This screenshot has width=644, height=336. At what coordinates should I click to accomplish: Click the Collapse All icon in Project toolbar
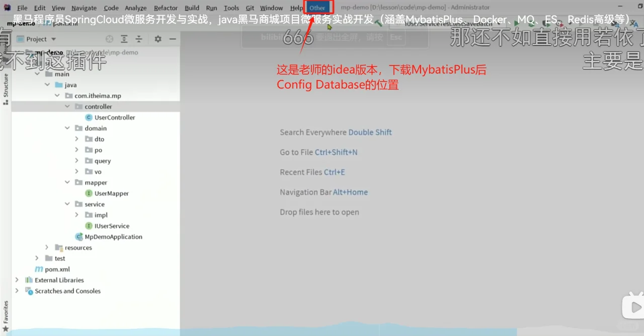[x=139, y=39]
